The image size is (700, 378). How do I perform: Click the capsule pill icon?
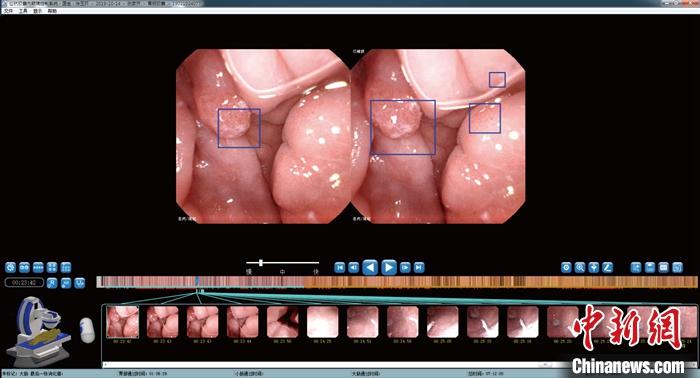click(88, 330)
